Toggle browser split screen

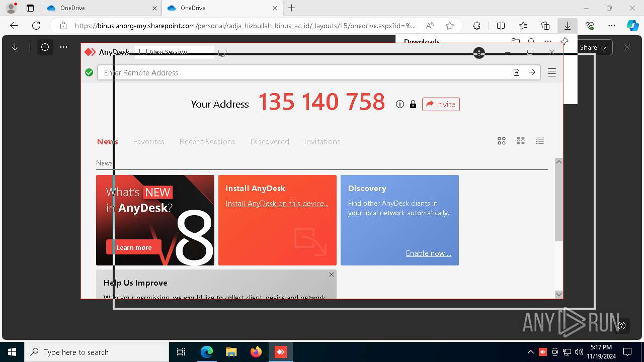501,26
